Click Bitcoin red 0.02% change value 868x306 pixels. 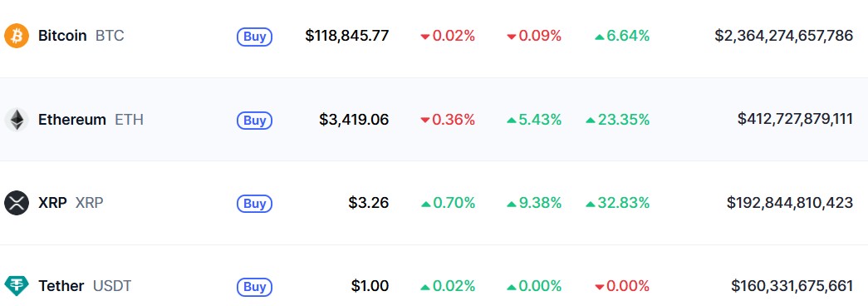(x=448, y=36)
